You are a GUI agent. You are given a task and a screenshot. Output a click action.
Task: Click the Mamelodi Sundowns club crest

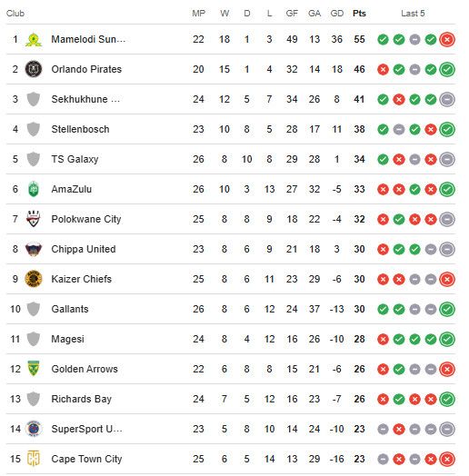(34, 39)
